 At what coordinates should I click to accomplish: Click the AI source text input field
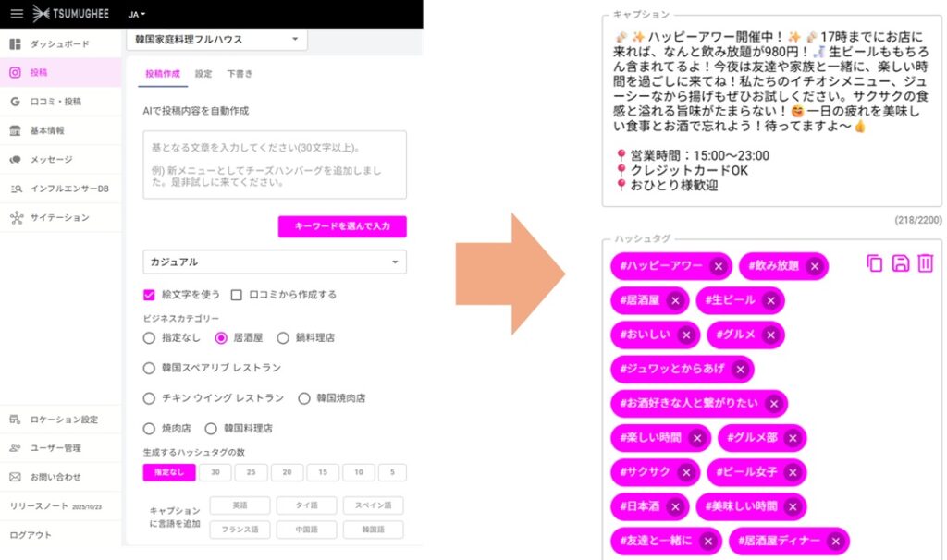coord(275,164)
